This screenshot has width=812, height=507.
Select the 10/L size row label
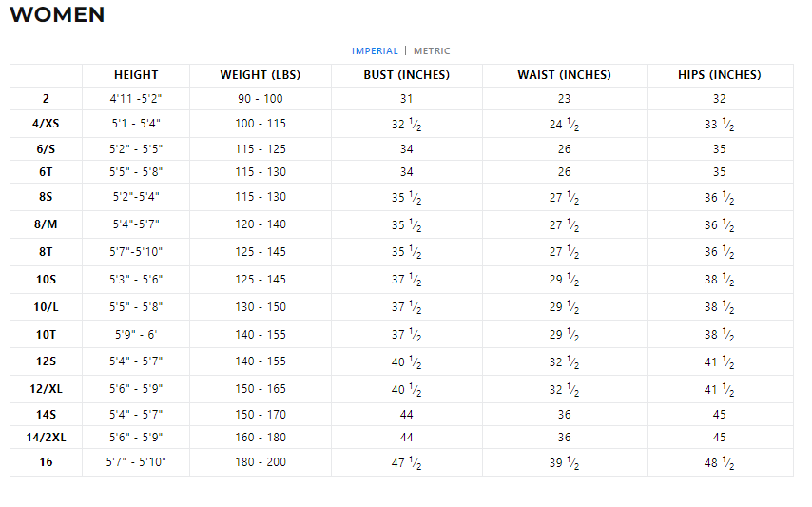46,307
